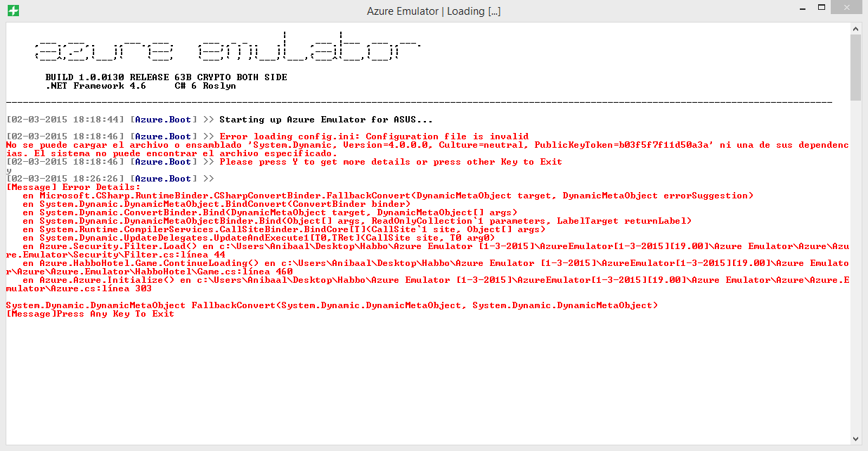Click 'No se puede cargar el archivo o ensamblado' line
This screenshot has width=868, height=451.
427,149
